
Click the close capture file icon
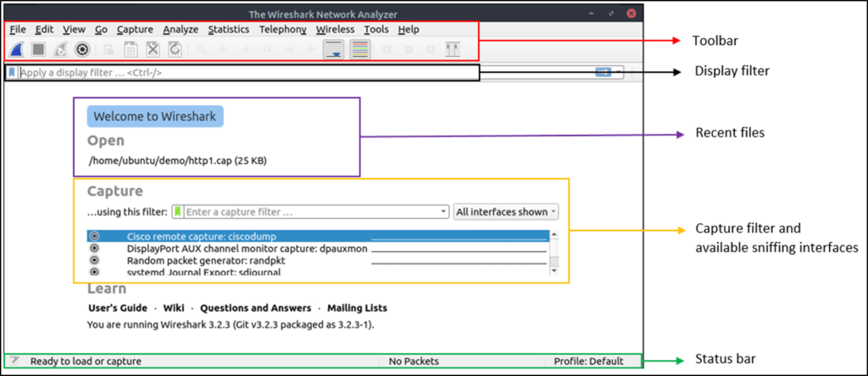[153, 49]
